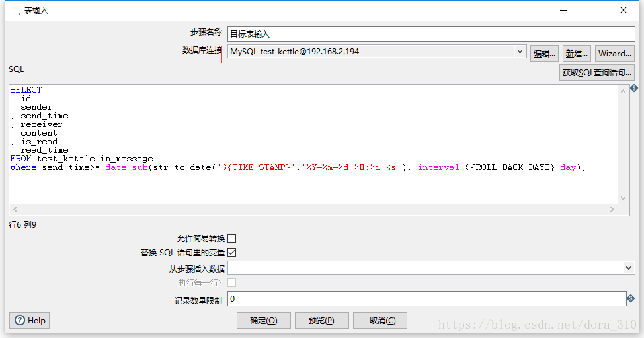Viewport: 644px width, 338px height.
Task: Click the 'send_time' column line in the SQL
Action: tap(44, 116)
